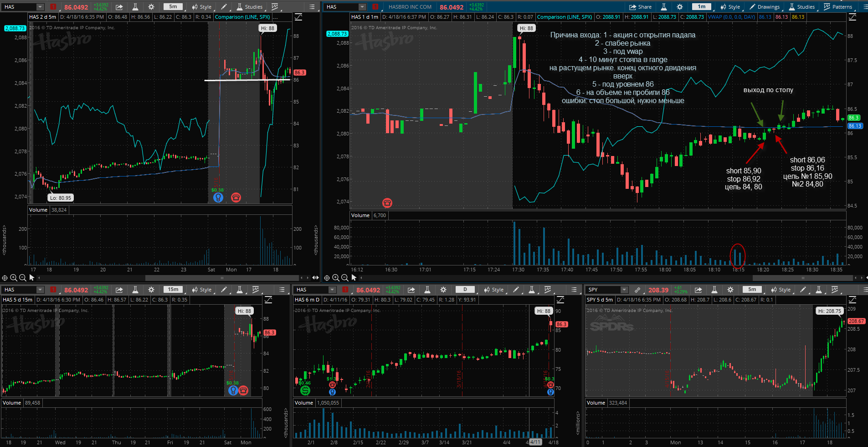Click Comparison (LINE, SPX) label in top-left chart
Viewport: 868px width, 447px height.
coord(242,17)
